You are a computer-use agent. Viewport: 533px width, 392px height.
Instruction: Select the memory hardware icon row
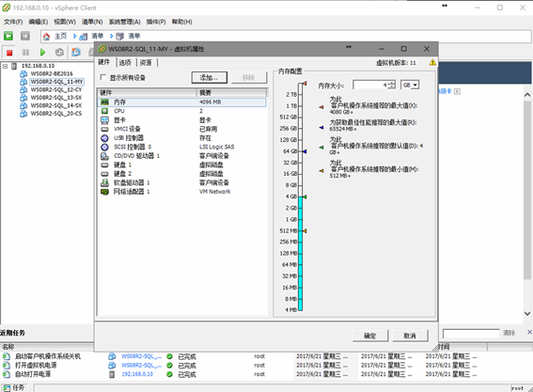tap(181, 102)
